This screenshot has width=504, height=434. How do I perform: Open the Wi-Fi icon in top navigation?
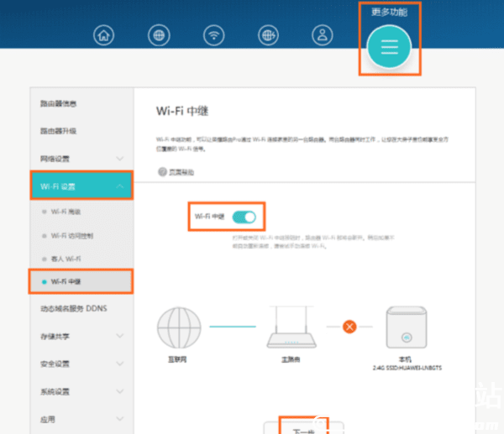215,36
